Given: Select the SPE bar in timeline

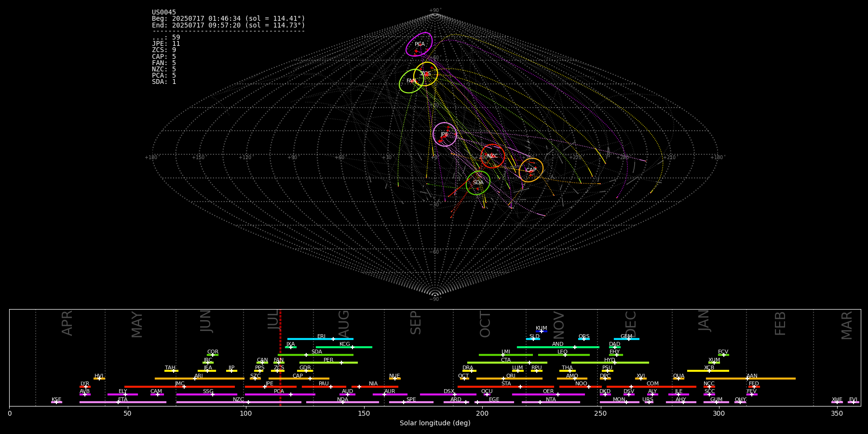Looking at the screenshot, I should point(411,402).
